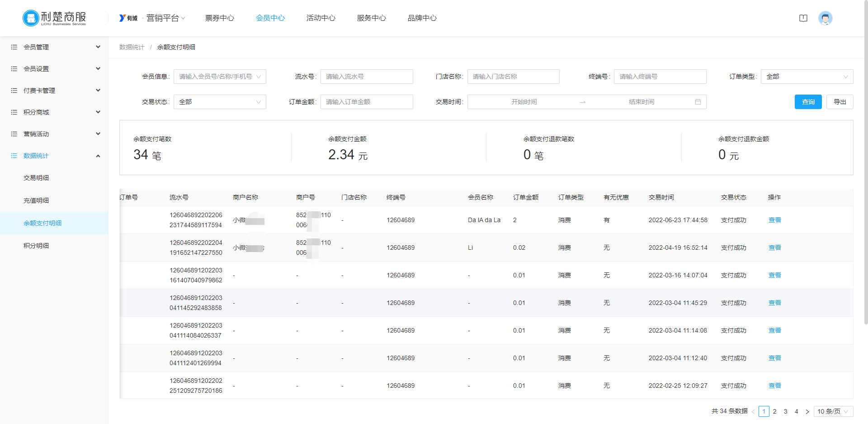Click the list icon beside 付费卡管理

(x=14, y=91)
